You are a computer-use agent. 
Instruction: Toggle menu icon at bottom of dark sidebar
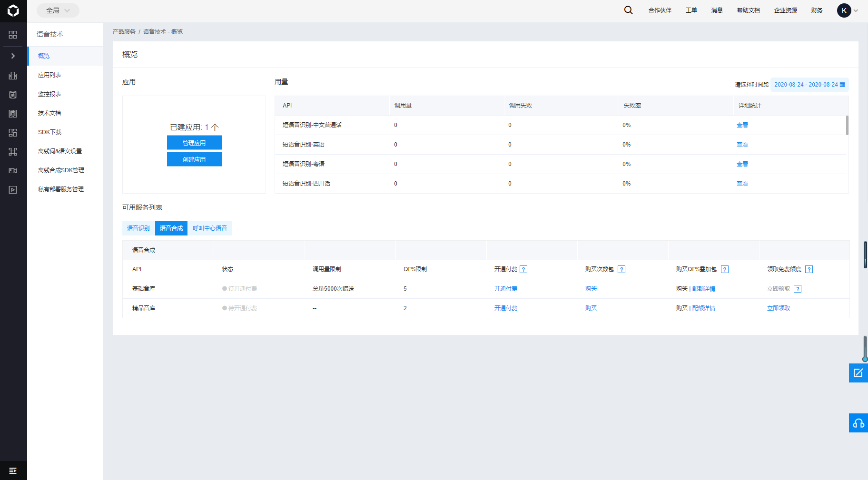pyautogui.click(x=13, y=470)
